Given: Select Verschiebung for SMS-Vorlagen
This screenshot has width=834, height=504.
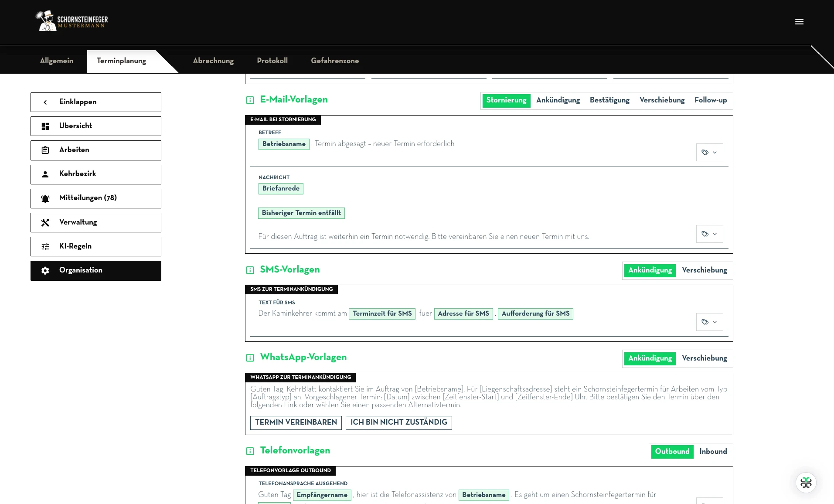Looking at the screenshot, I should click(705, 270).
